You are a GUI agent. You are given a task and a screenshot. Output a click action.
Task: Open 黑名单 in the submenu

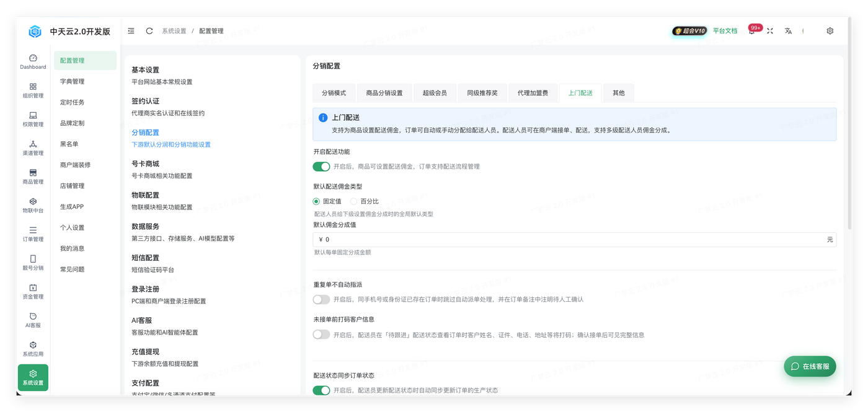85,144
